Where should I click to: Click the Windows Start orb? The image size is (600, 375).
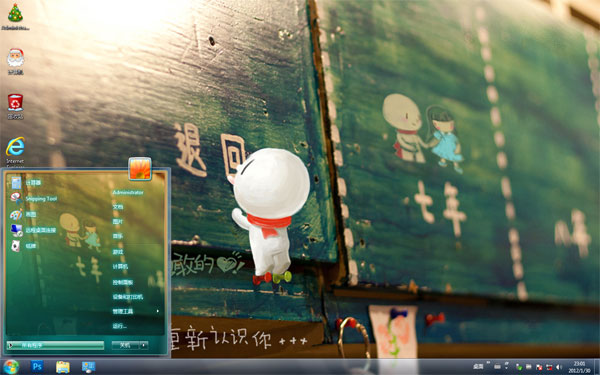(x=11, y=367)
